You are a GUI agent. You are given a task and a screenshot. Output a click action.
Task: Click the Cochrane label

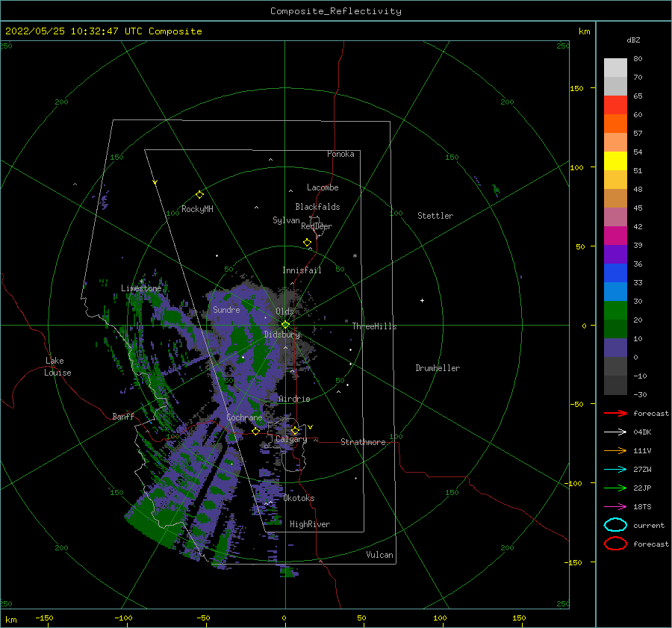click(244, 417)
